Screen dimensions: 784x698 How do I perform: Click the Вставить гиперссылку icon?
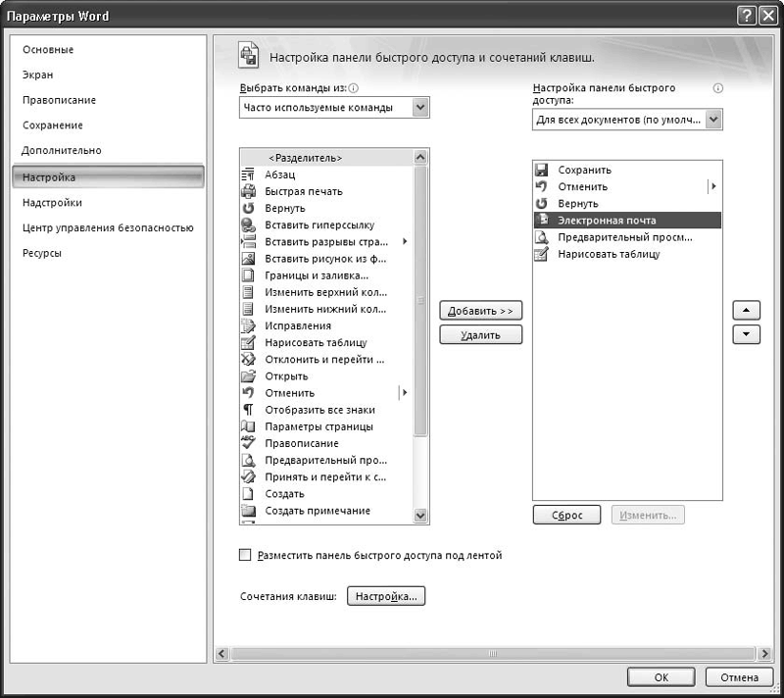[x=248, y=224]
